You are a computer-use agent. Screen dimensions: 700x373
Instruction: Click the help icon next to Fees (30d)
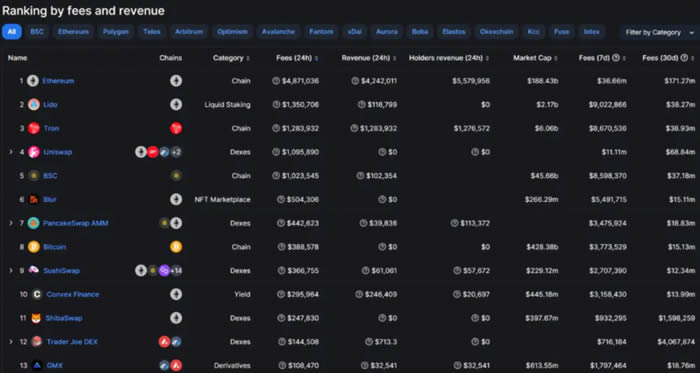684,58
